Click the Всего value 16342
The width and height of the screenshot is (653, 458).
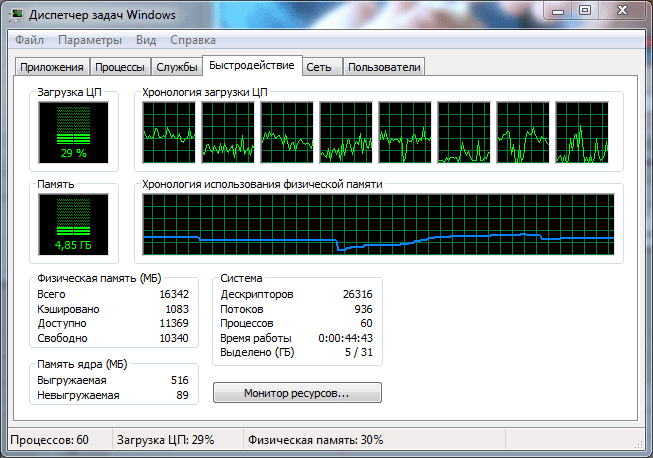click(174, 294)
